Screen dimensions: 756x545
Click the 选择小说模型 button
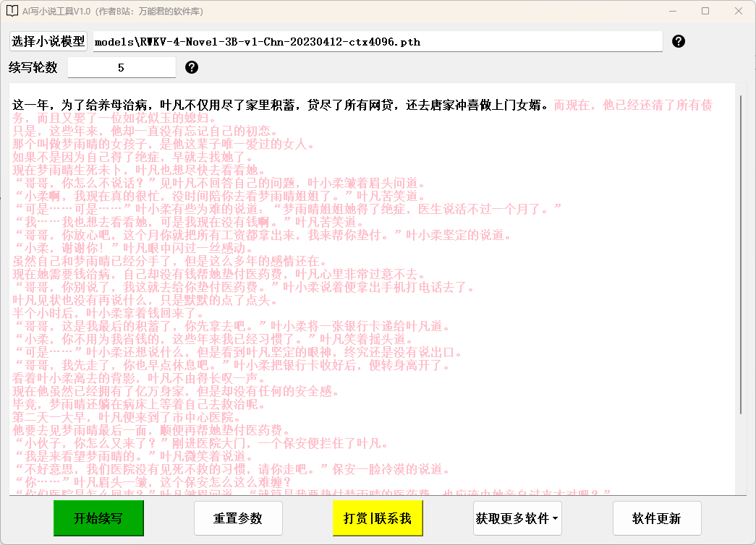[48, 41]
